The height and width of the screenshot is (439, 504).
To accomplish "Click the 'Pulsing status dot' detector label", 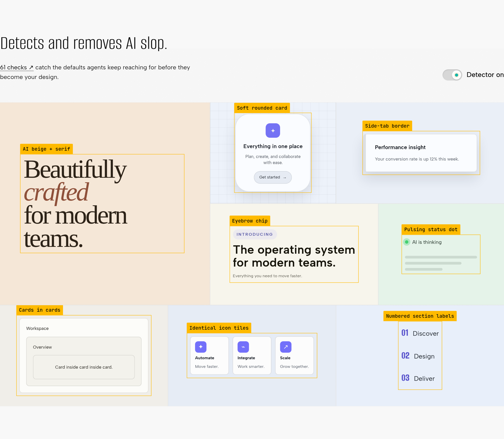I will coord(431,229).
